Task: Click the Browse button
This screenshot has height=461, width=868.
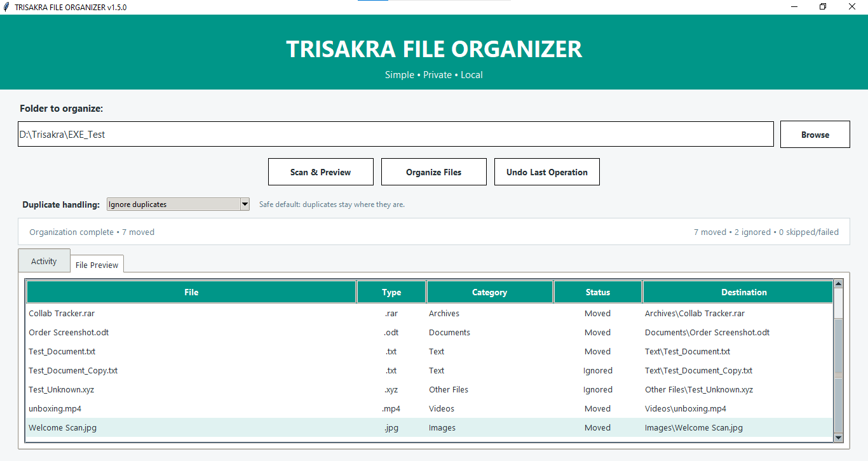Action: pos(815,135)
